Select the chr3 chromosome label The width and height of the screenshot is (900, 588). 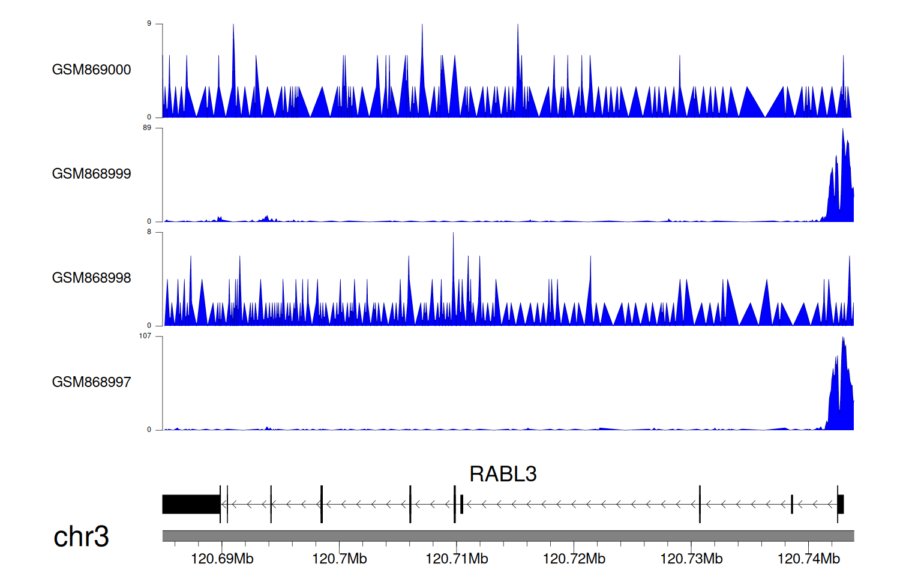81,536
